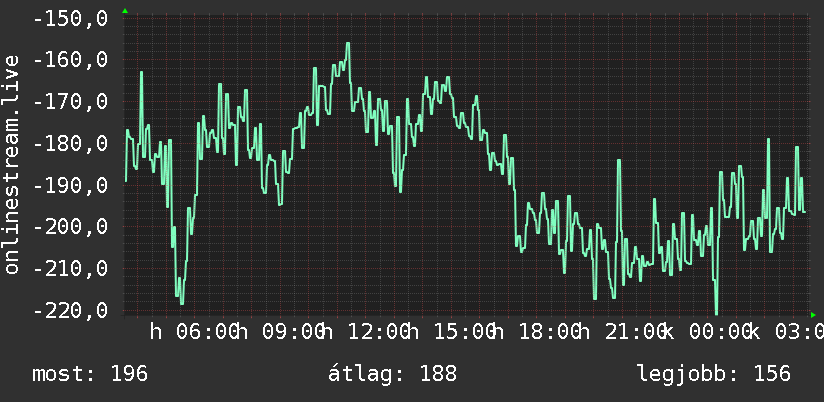Click the -200,0 y-axis label
Screen dimensions: 824x402
(70, 227)
